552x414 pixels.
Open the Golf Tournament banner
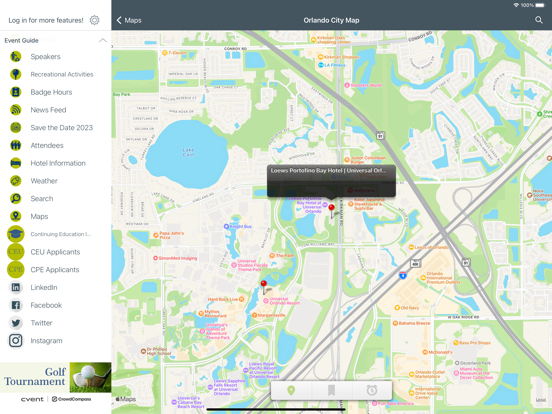tap(56, 377)
